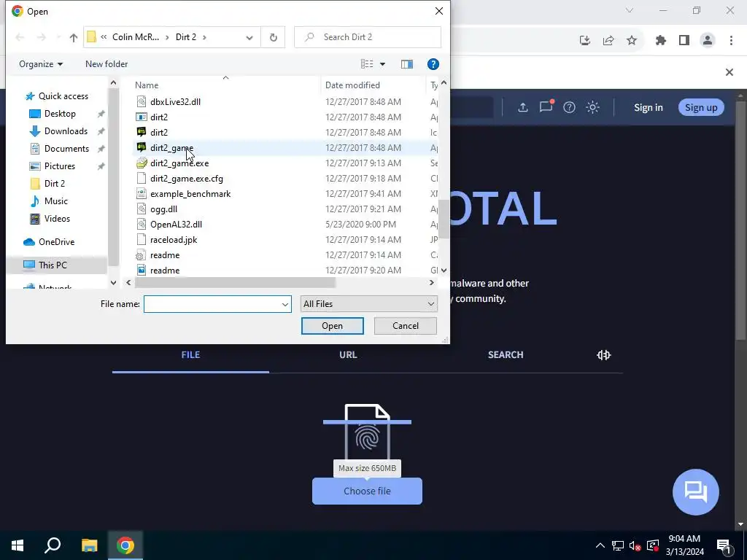The height and width of the screenshot is (560, 747).
Task: Go up one folder level in Open dialog
Action: (x=74, y=37)
